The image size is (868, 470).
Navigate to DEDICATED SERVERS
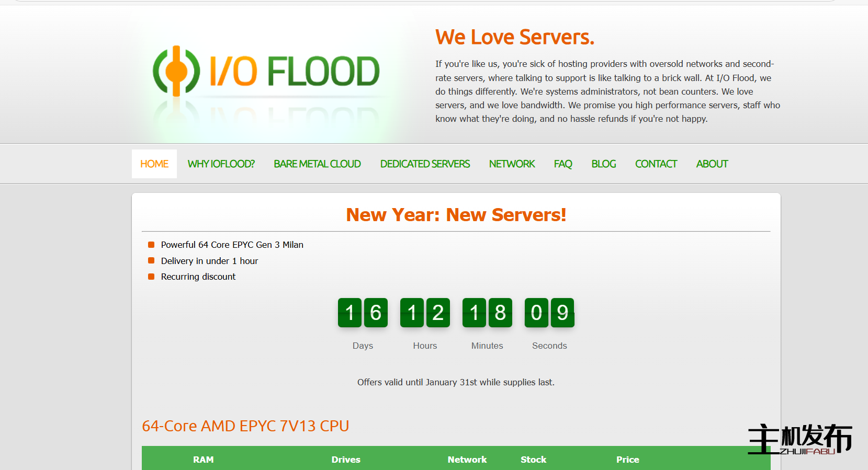coord(425,164)
